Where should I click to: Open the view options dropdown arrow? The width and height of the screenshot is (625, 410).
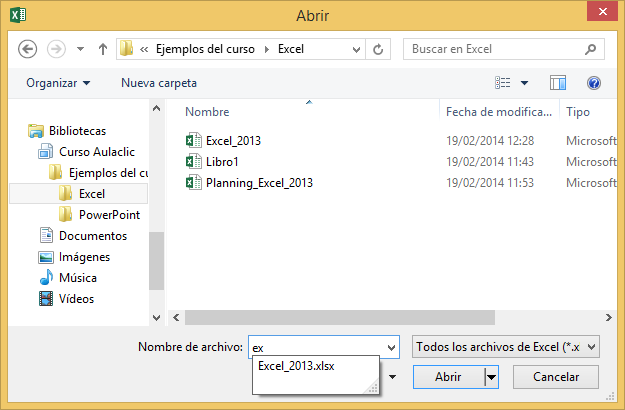pyautogui.click(x=524, y=83)
